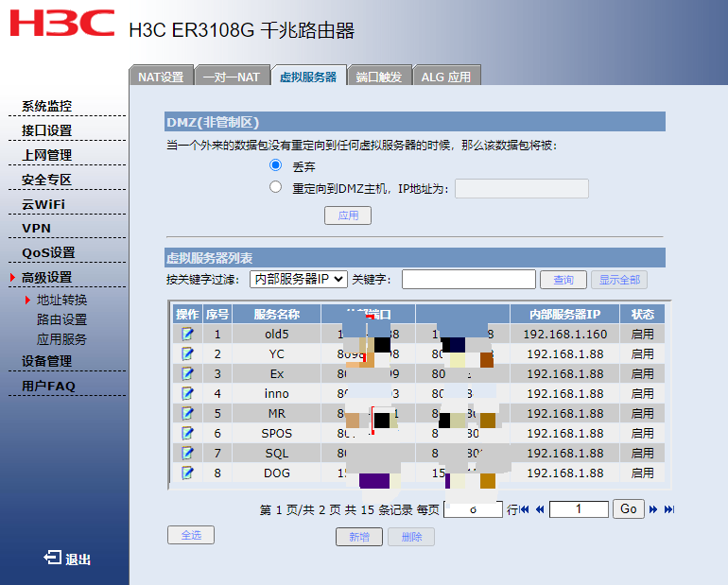The height and width of the screenshot is (585, 728).
Task: Switch to the NAT设置 tab
Action: (x=161, y=77)
